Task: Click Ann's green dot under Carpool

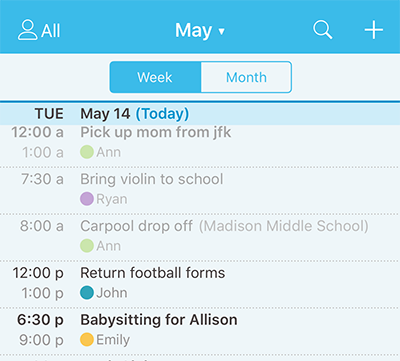Action: pyautogui.click(x=87, y=246)
